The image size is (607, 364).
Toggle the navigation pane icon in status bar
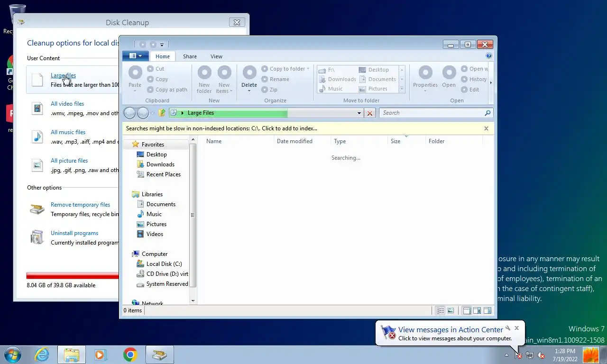[x=467, y=310]
